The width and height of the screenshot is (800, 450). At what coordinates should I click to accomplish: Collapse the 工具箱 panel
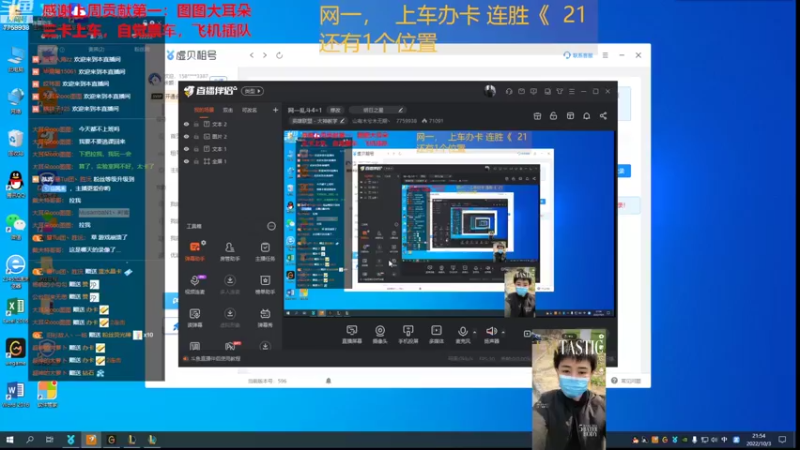click(271, 226)
